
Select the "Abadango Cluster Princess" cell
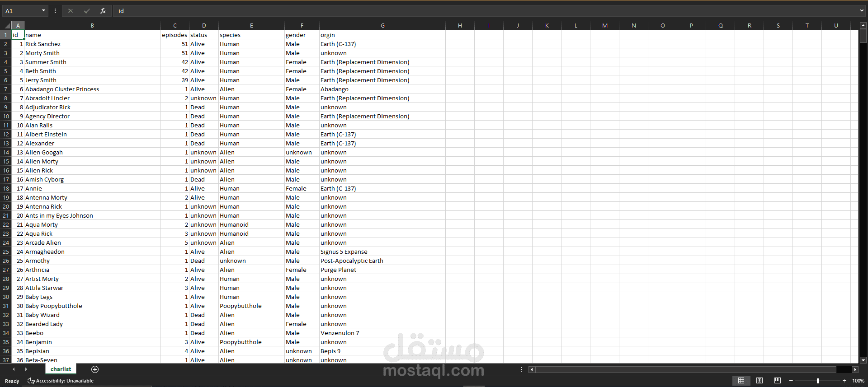point(92,89)
